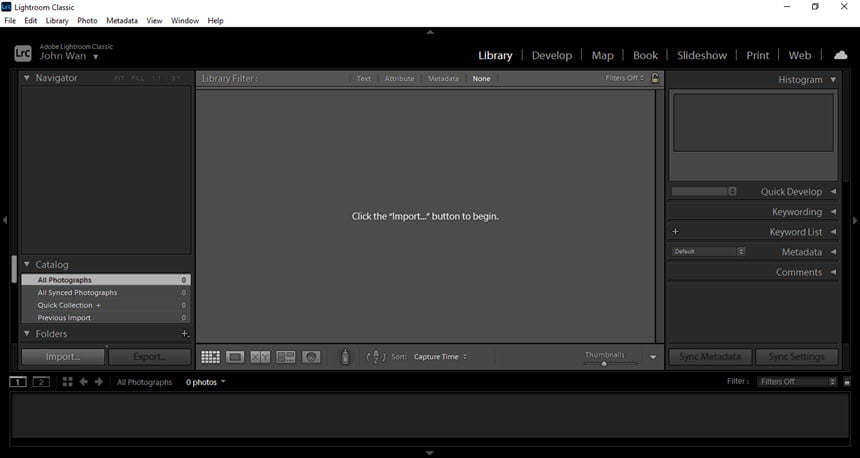Add to Quick Collection plus sign
Viewport: 860px width, 458px height.
[99, 305]
